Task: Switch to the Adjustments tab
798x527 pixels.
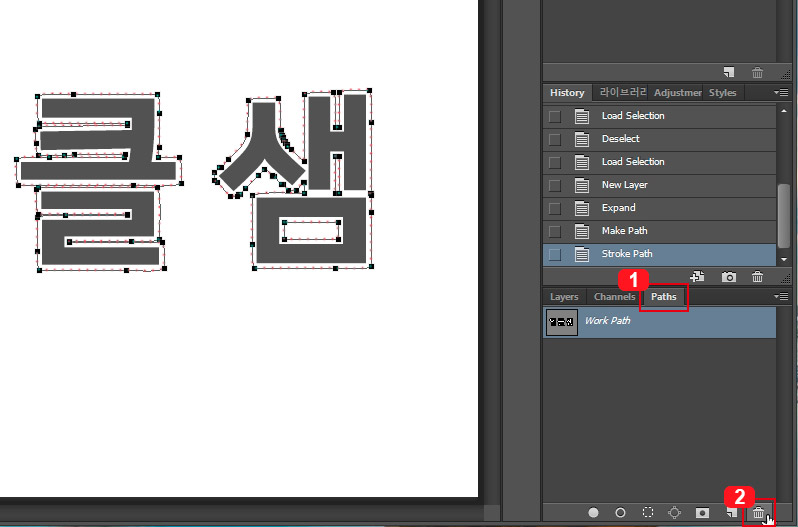Action: (677, 93)
